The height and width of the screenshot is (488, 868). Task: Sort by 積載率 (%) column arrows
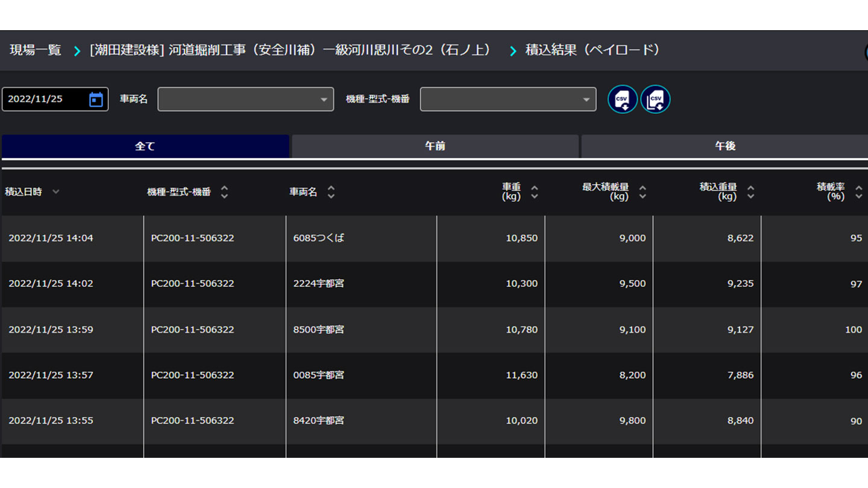pyautogui.click(x=859, y=192)
